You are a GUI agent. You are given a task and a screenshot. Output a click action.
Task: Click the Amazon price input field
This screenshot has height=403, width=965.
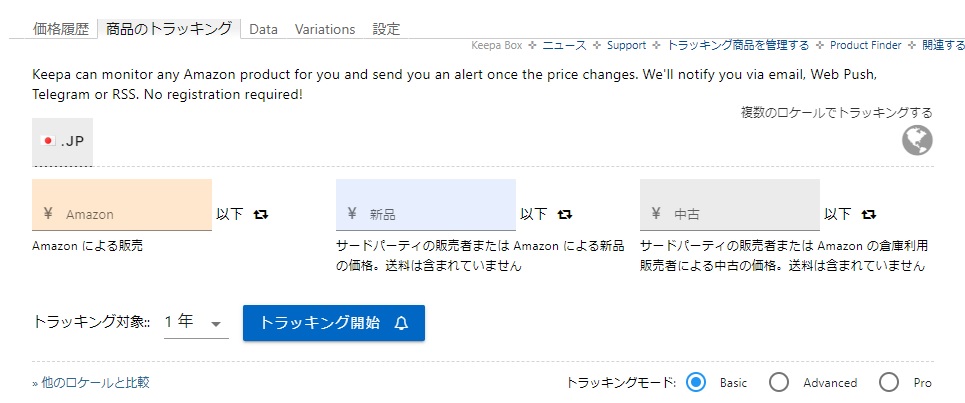pyautogui.click(x=122, y=205)
